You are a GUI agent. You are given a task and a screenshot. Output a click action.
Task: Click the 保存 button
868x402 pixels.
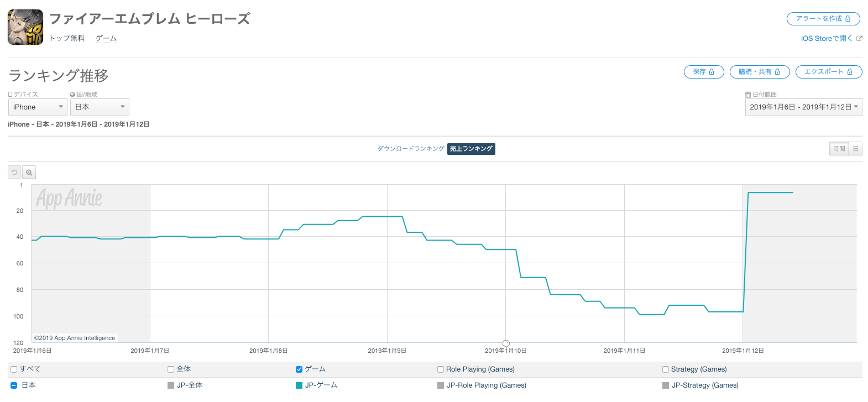(704, 72)
